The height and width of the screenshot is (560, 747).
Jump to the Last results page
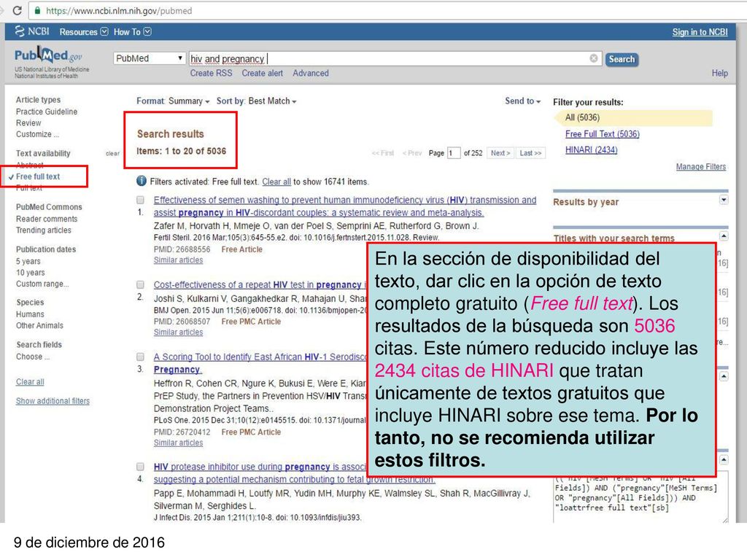[x=530, y=153]
